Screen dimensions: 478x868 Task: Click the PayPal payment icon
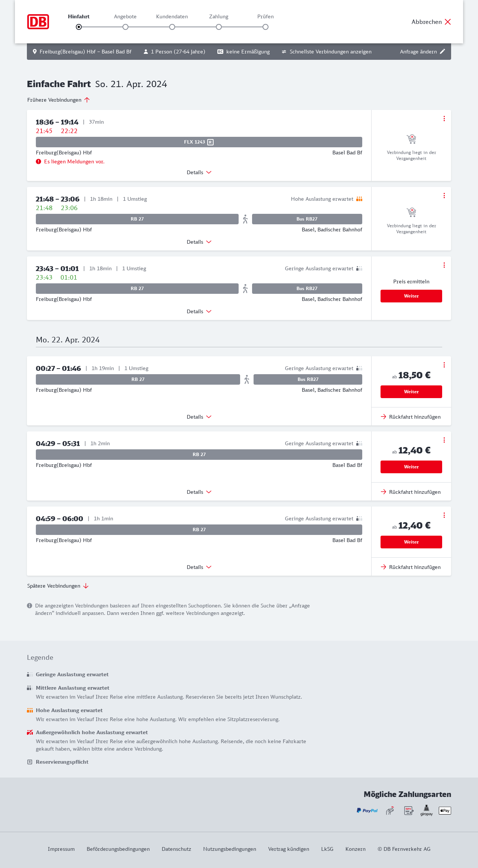367,810
